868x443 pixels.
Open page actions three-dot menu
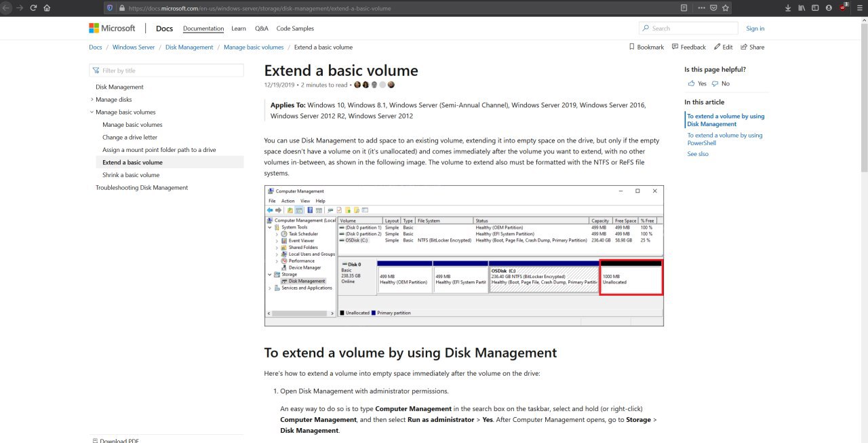click(x=701, y=8)
